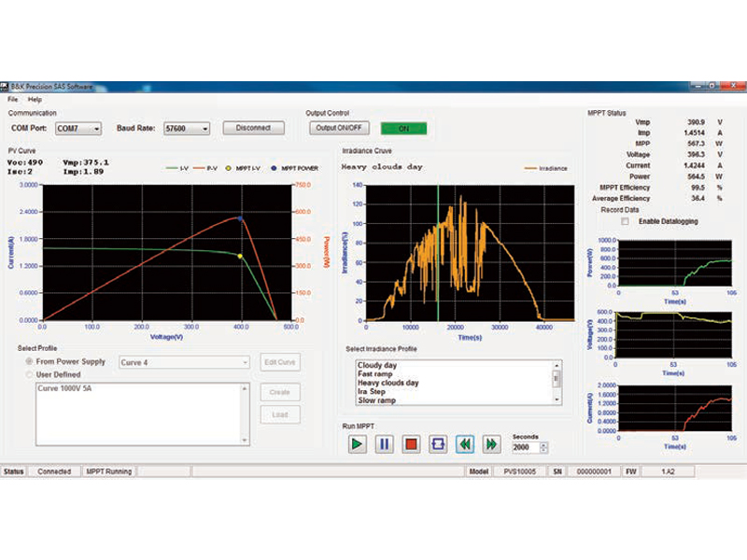
Task: Select the From Power Supply radio button
Action: pyautogui.click(x=28, y=361)
